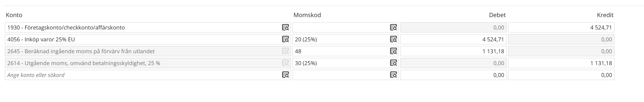Click the Momskod field containing 48

point(340,51)
